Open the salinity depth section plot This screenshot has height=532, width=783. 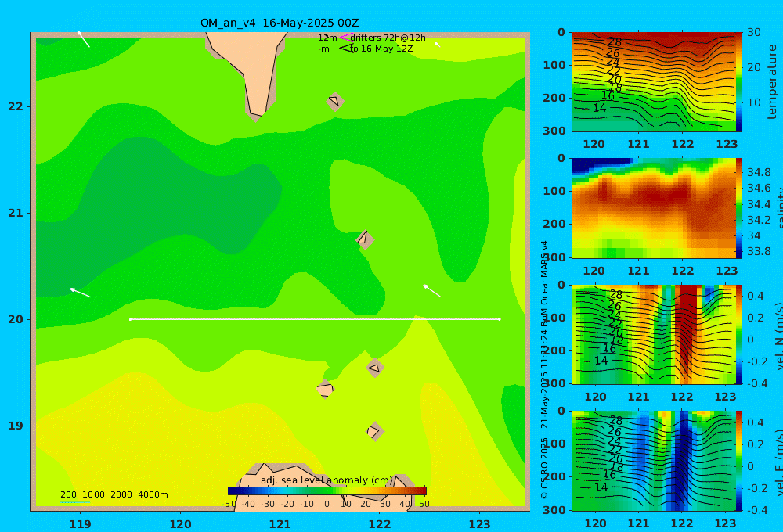pyautogui.click(x=653, y=208)
